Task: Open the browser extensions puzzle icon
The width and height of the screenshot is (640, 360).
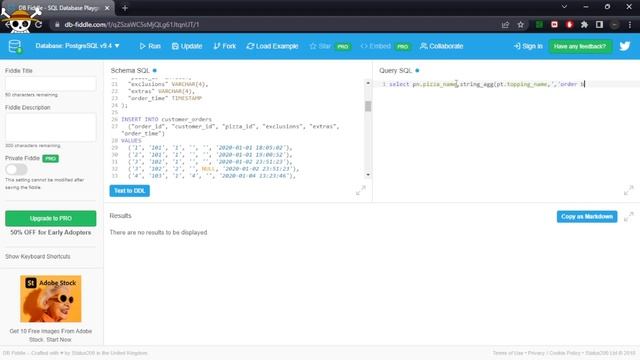Action: [x=584, y=24]
